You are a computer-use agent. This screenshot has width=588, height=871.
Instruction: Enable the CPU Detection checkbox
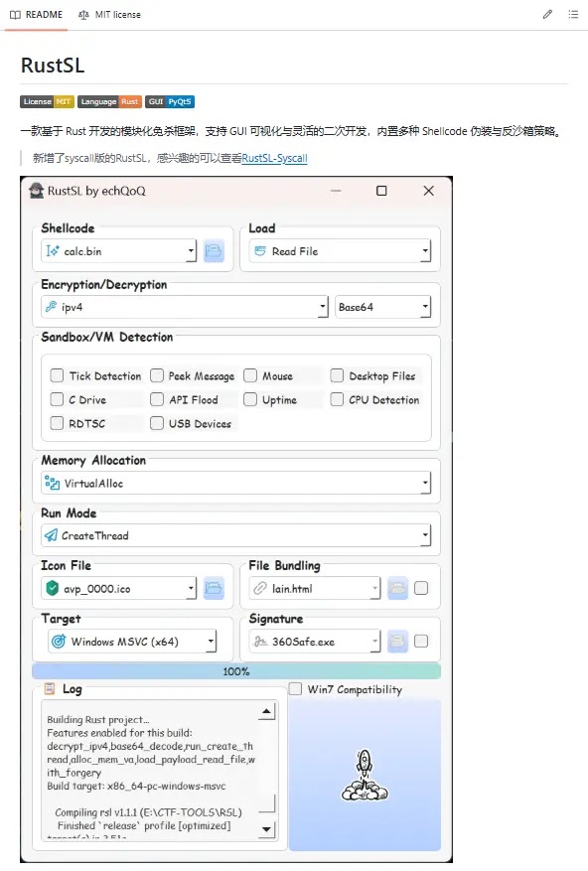(337, 399)
